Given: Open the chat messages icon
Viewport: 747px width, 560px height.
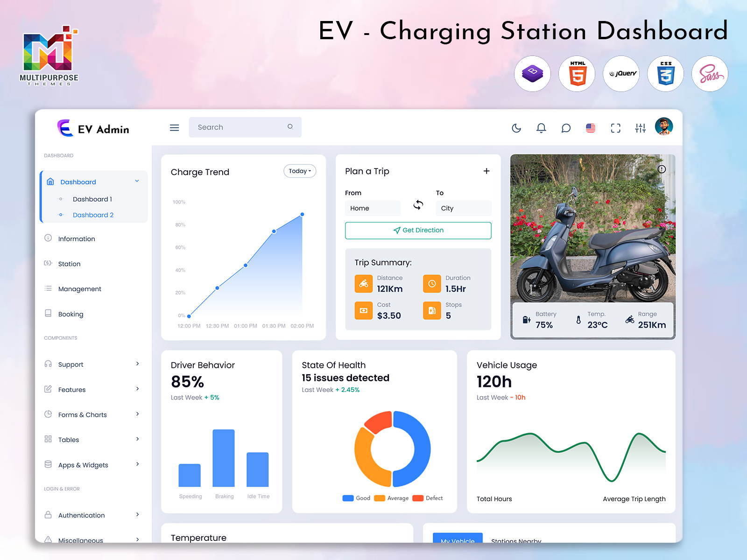Looking at the screenshot, I should (566, 128).
